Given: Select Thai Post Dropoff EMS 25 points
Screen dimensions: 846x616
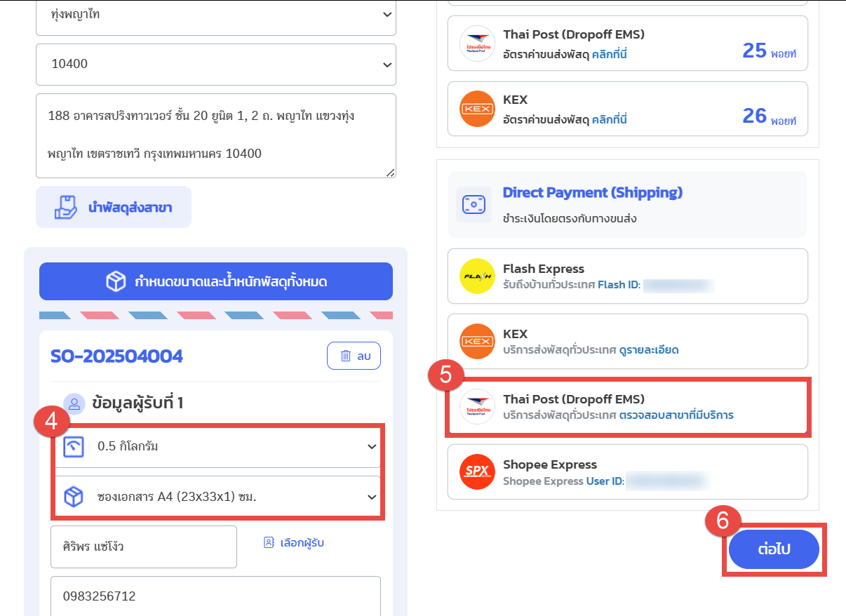Looking at the screenshot, I should tap(628, 43).
